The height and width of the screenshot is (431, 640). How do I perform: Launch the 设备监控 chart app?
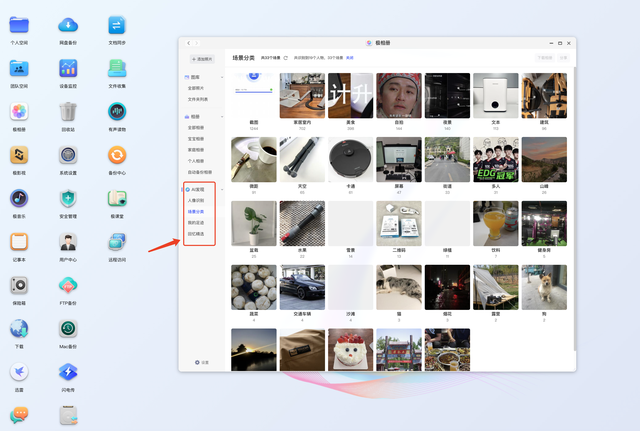68,69
